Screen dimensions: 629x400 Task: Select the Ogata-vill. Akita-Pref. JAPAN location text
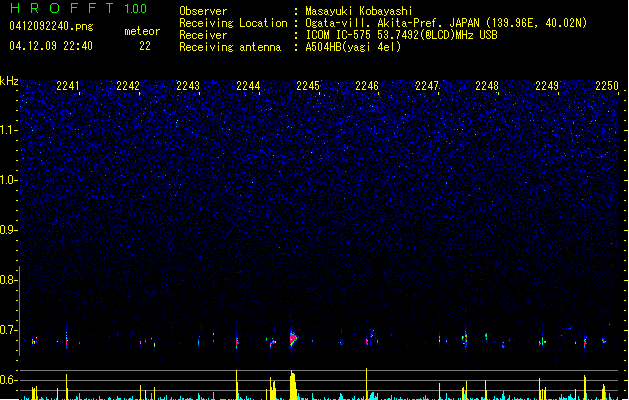[446, 23]
